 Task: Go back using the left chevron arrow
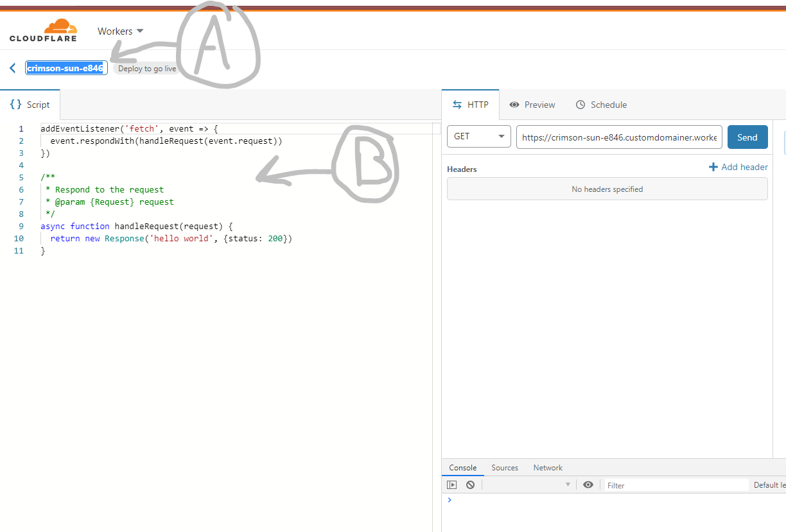click(x=12, y=68)
